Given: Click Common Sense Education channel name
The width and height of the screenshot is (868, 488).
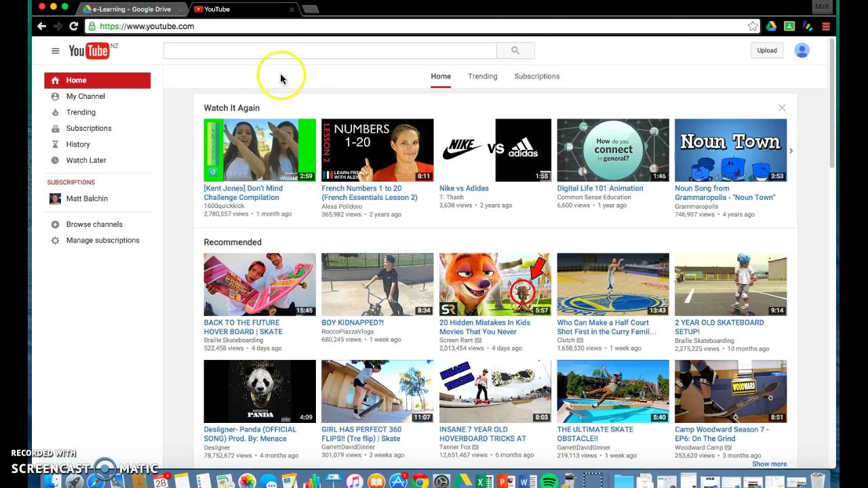Looking at the screenshot, I should (x=593, y=197).
